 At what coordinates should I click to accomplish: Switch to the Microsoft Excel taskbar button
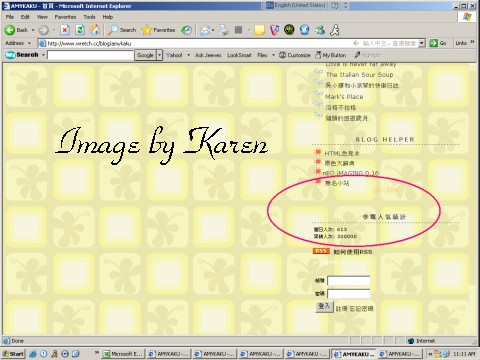click(x=124, y=354)
